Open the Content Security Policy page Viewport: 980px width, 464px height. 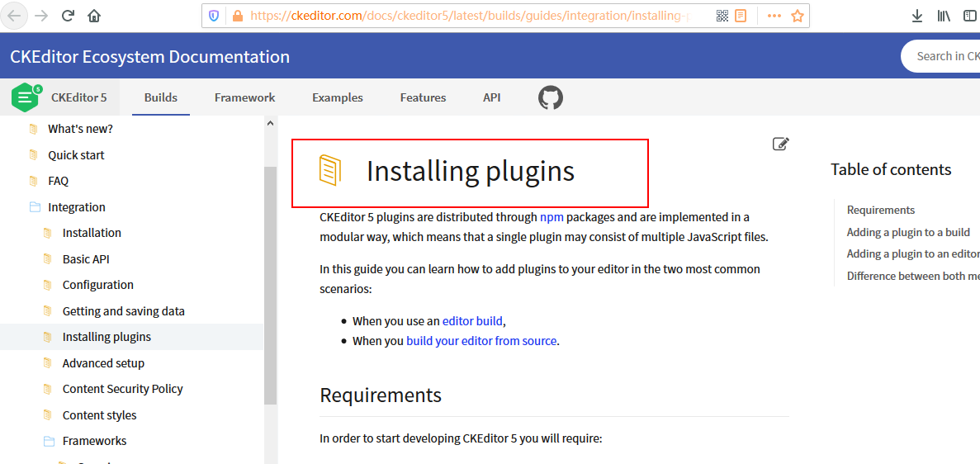[122, 389]
